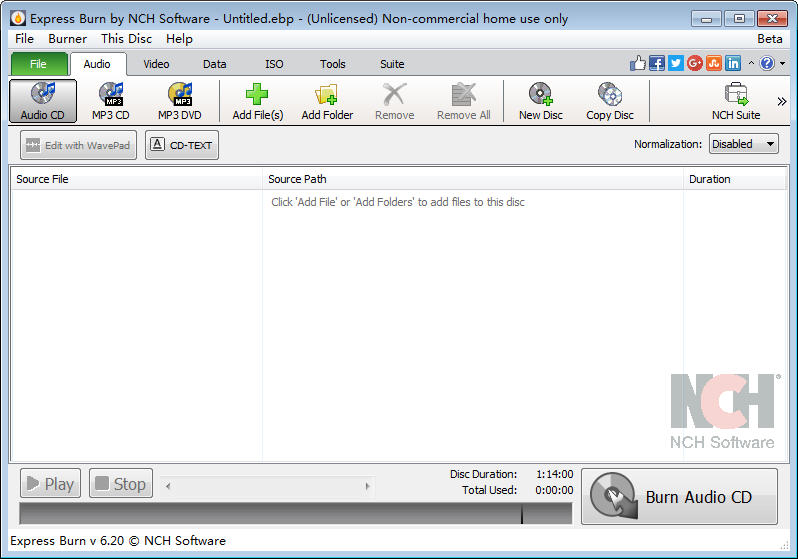Open the Help menu
This screenshot has height=559, width=798.
(x=179, y=39)
